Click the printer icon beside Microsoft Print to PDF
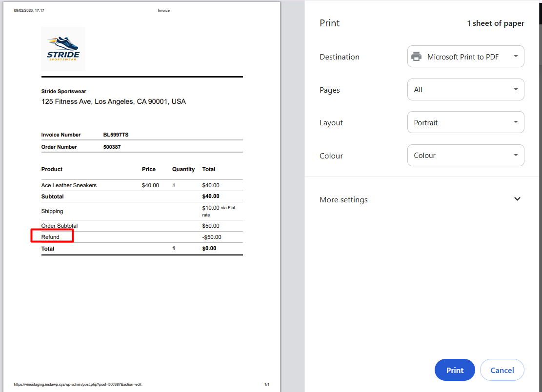Viewport: 542px width, 392px height. tap(417, 56)
